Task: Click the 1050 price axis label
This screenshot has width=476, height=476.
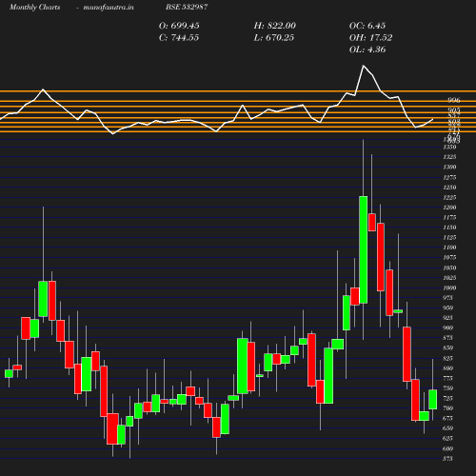Action: point(449,268)
